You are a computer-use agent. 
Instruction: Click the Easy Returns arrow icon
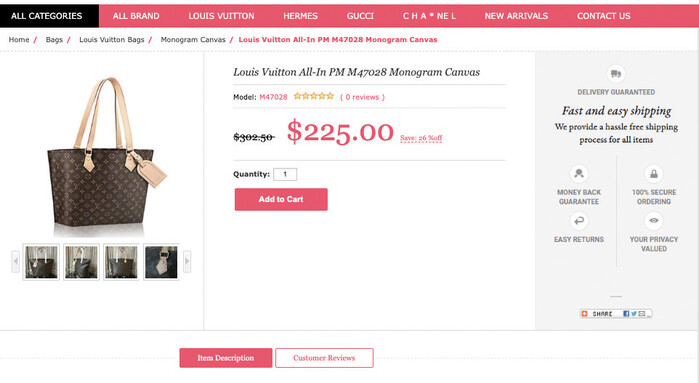(579, 221)
